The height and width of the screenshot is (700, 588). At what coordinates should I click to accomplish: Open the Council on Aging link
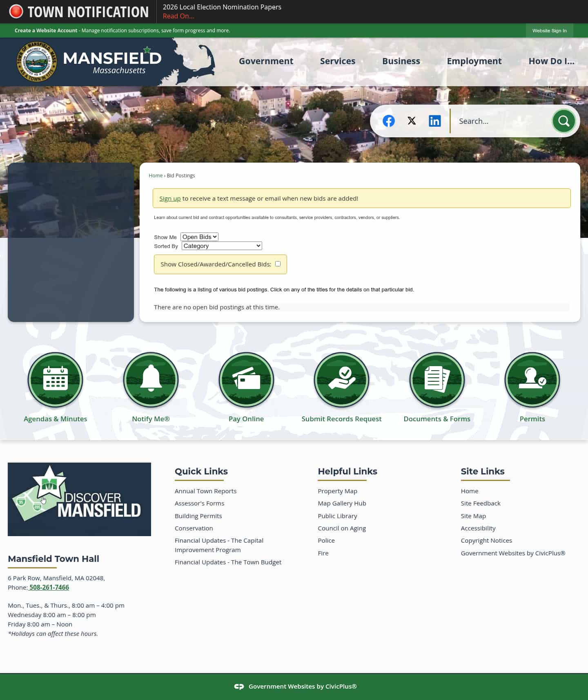342,528
